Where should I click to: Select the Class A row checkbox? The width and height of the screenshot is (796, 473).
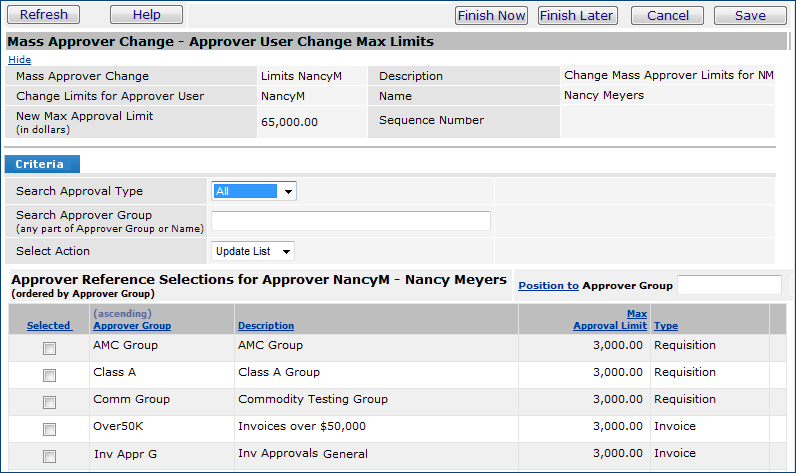(x=49, y=375)
